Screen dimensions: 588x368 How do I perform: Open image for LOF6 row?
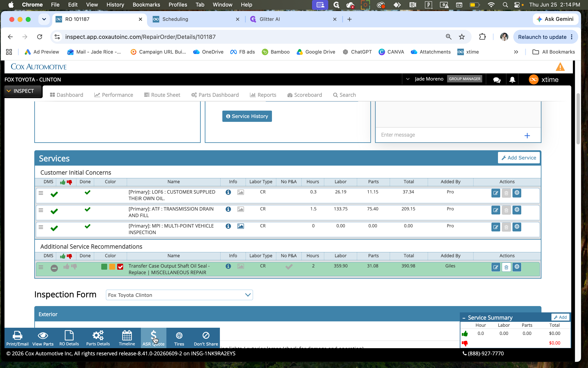[241, 192]
